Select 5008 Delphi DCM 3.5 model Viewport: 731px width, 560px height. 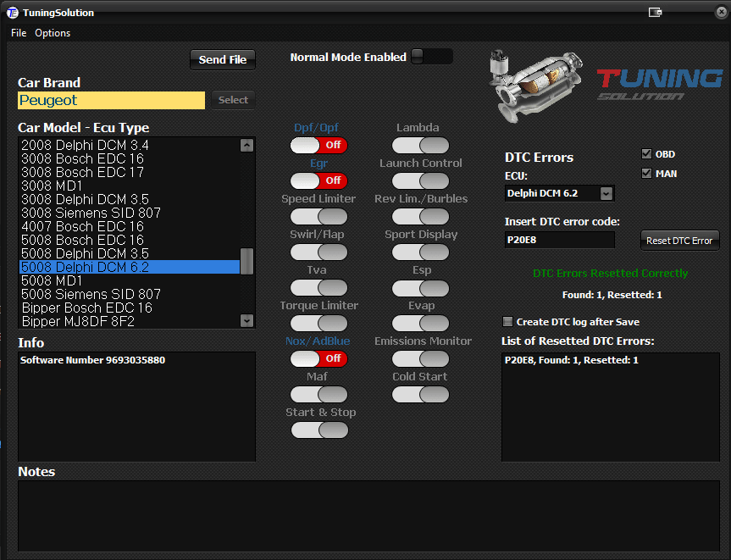click(x=130, y=253)
